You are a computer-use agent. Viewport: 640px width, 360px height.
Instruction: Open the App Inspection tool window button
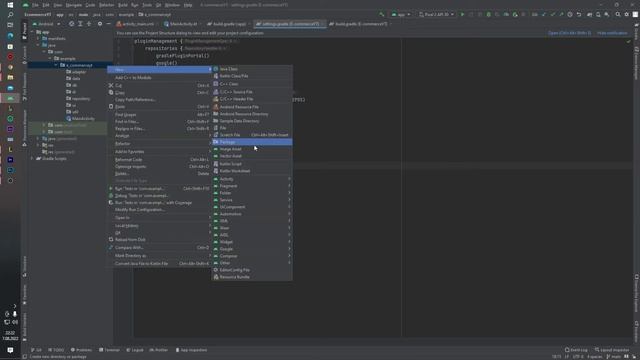coord(191,350)
